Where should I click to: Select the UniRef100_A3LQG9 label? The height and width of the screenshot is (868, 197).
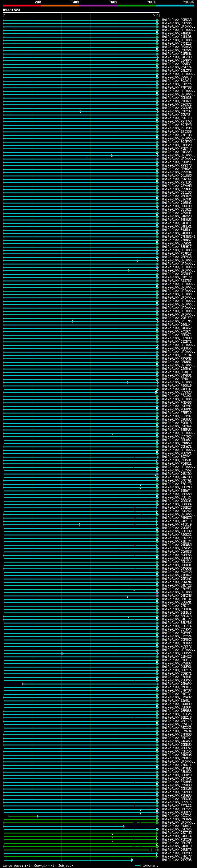click(177, 772)
